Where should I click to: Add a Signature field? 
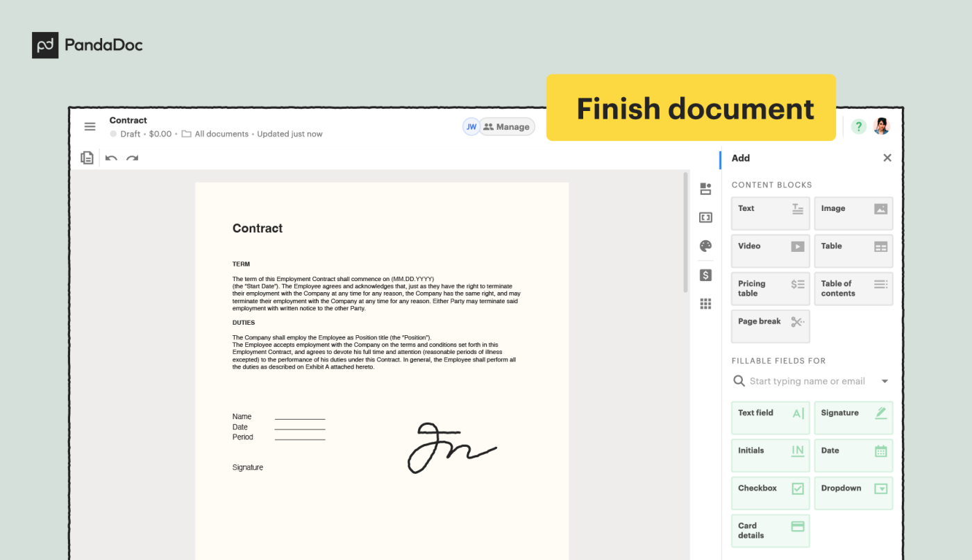point(853,417)
